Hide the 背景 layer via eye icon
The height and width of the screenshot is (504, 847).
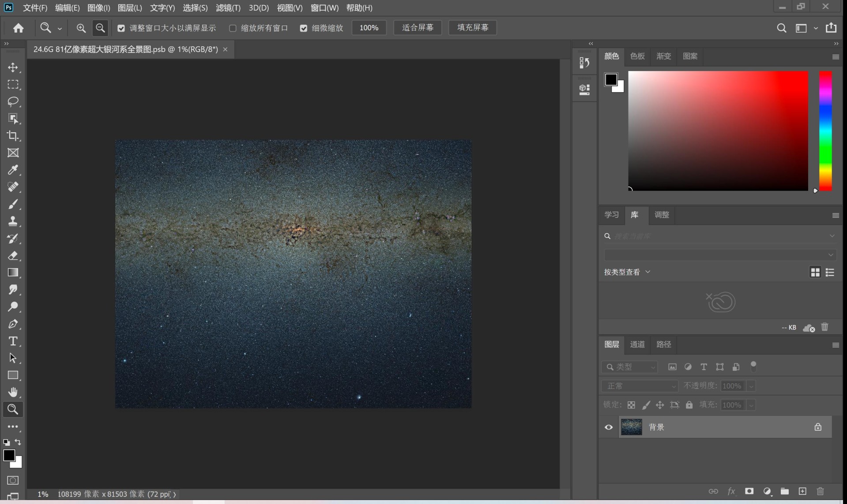609,427
